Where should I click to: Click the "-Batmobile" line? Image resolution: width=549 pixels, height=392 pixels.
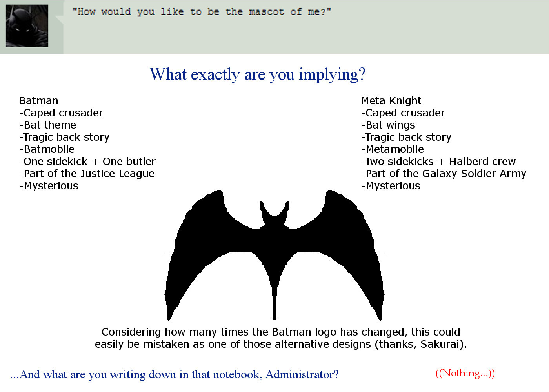point(47,149)
